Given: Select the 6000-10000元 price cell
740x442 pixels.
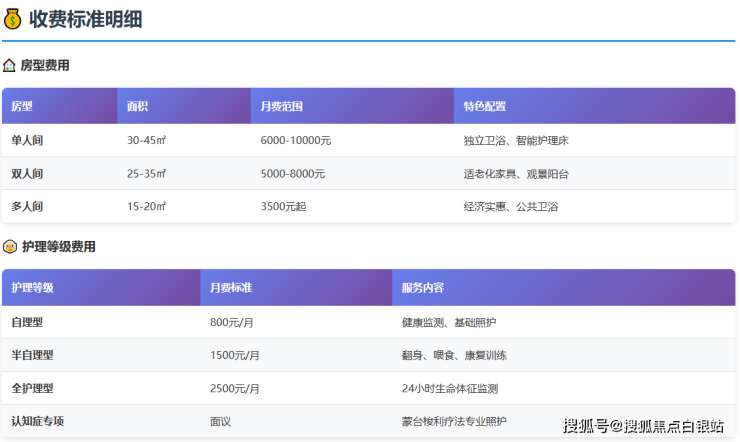Looking at the screenshot, I should click(295, 140).
